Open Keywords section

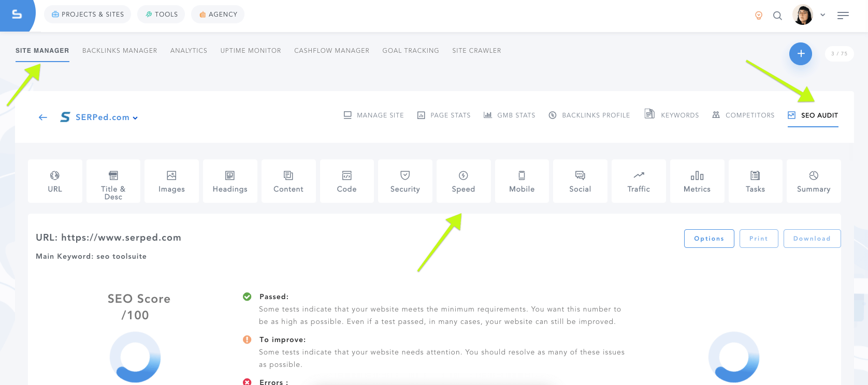(672, 115)
